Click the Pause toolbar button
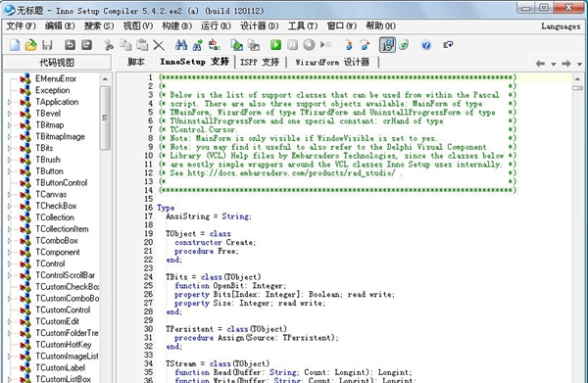This screenshot has width=588, height=383. tap(292, 45)
